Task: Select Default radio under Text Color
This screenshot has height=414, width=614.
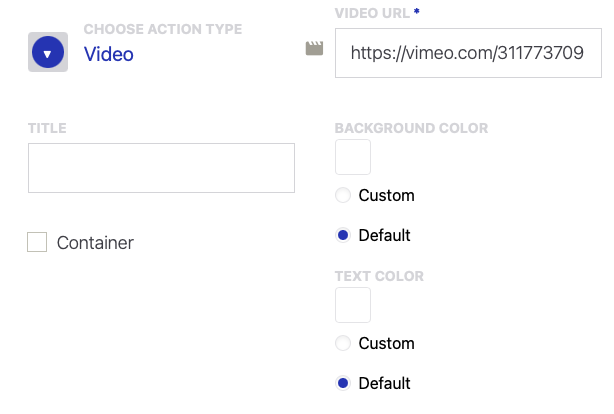Action: 343,383
